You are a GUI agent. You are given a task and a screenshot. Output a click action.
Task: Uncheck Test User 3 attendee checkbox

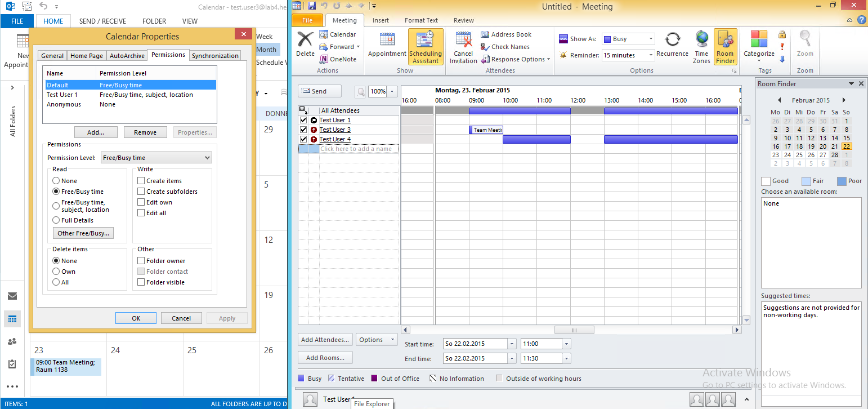pyautogui.click(x=303, y=130)
